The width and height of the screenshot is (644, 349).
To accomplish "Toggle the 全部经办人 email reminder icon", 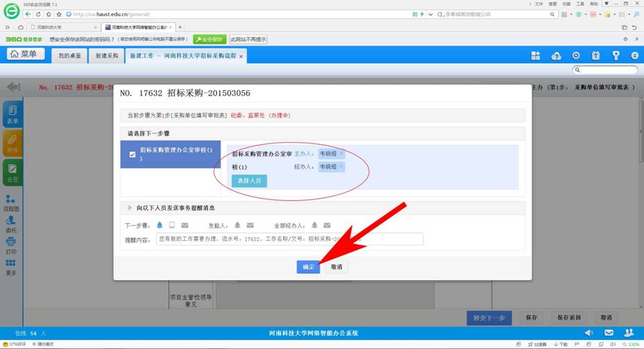I will 327,225.
